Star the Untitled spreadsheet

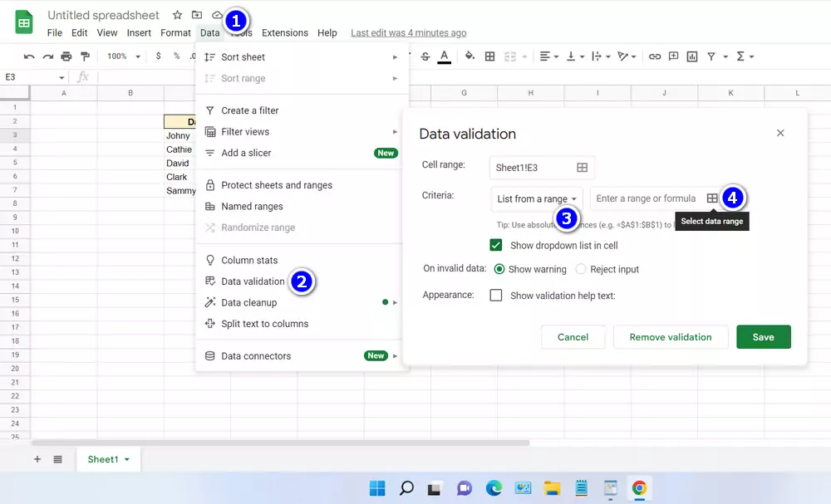[177, 15]
